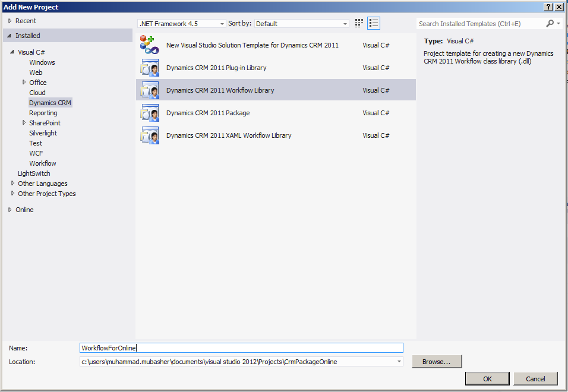Click the SharePoint tree item label

(x=45, y=123)
